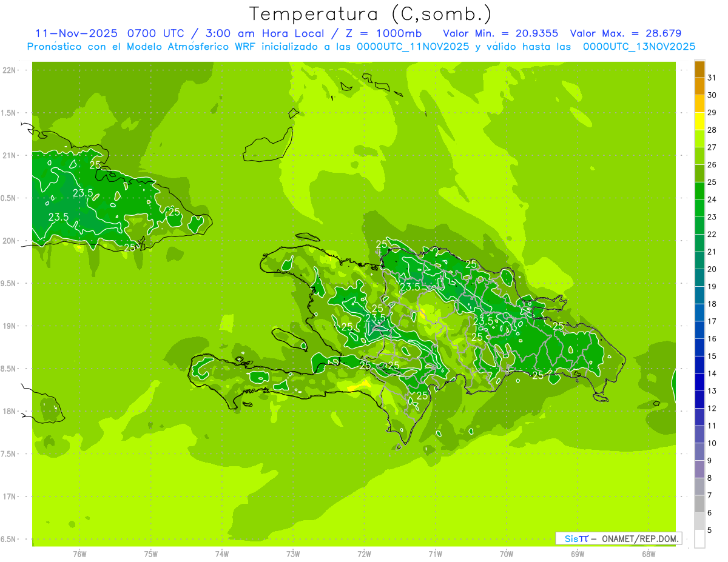Click legend value 31 on the colorbar
This screenshot has width=728, height=562.
[x=712, y=78]
